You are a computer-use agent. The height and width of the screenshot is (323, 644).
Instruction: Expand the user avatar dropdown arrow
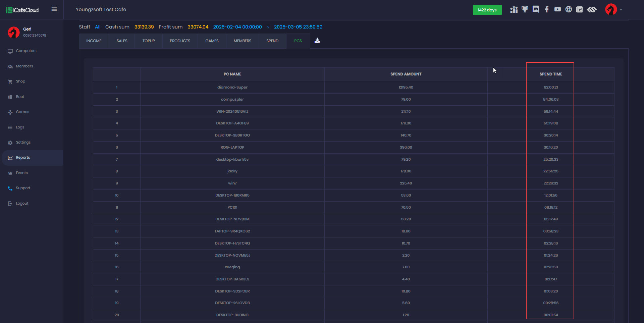coord(621,10)
